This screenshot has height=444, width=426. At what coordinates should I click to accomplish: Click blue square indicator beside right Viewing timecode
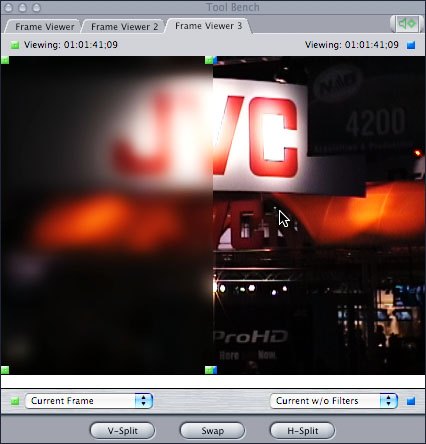pyautogui.click(x=411, y=45)
